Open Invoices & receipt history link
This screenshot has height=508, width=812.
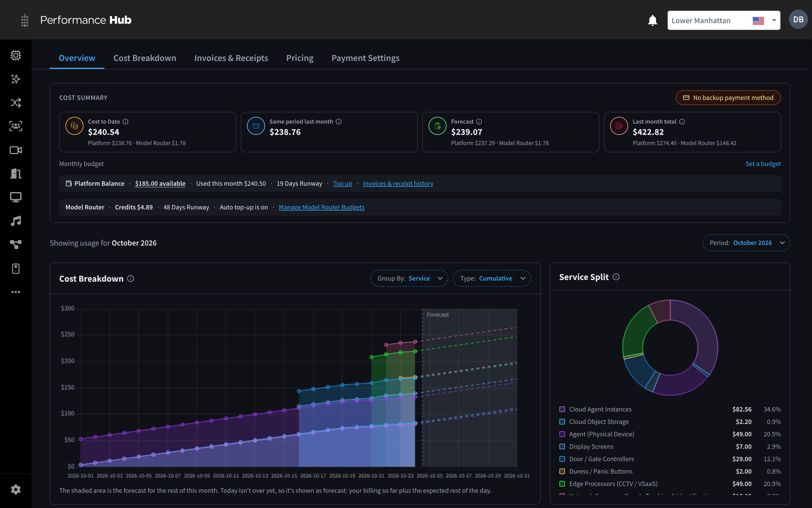(x=398, y=183)
